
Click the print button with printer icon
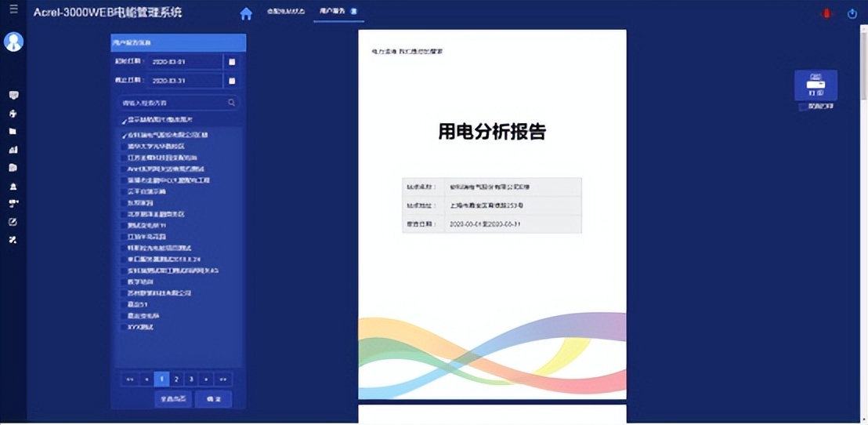tap(816, 85)
